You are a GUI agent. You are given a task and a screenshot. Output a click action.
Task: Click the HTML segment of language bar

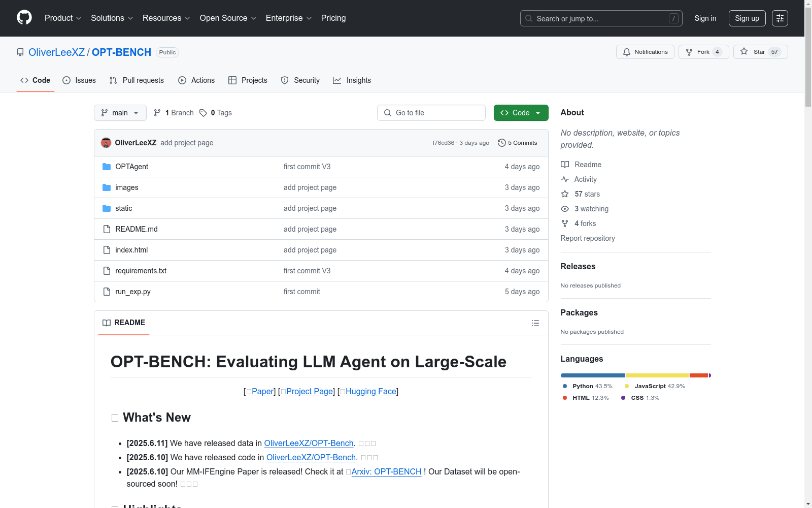[x=699, y=375]
